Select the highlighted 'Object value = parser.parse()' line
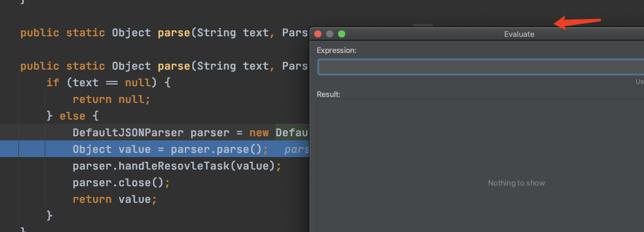This screenshot has width=644, height=232. 170,149
